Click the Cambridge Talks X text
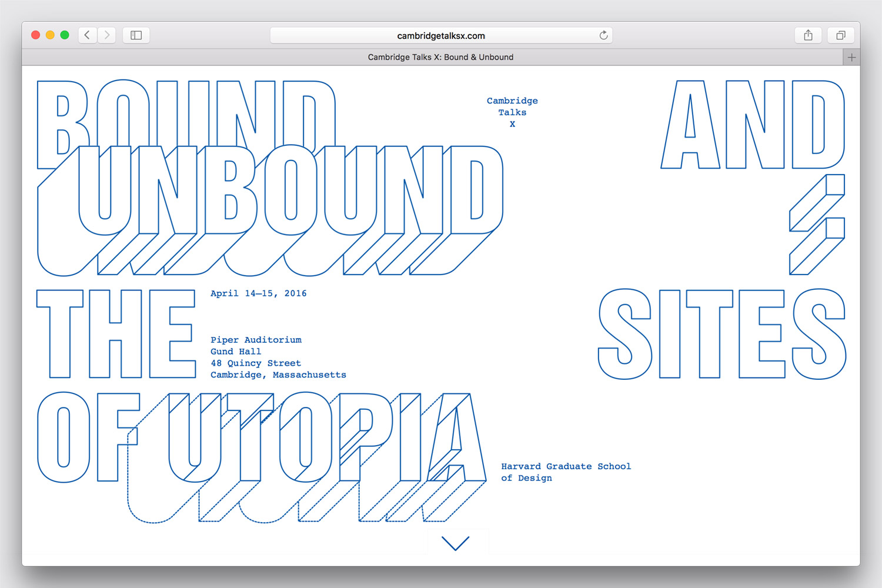 click(x=512, y=112)
